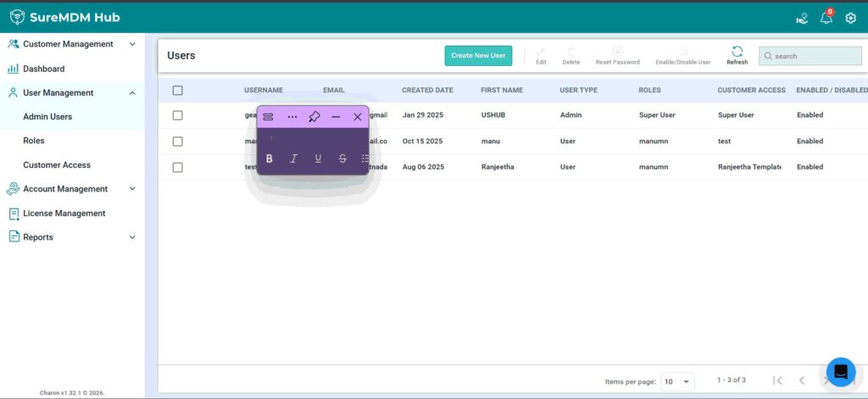Toggle underline in the sticky note
This screenshot has height=399, width=868.
pyautogui.click(x=318, y=158)
